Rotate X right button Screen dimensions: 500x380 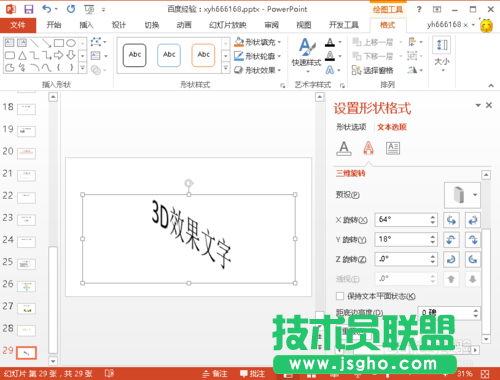[x=473, y=220]
